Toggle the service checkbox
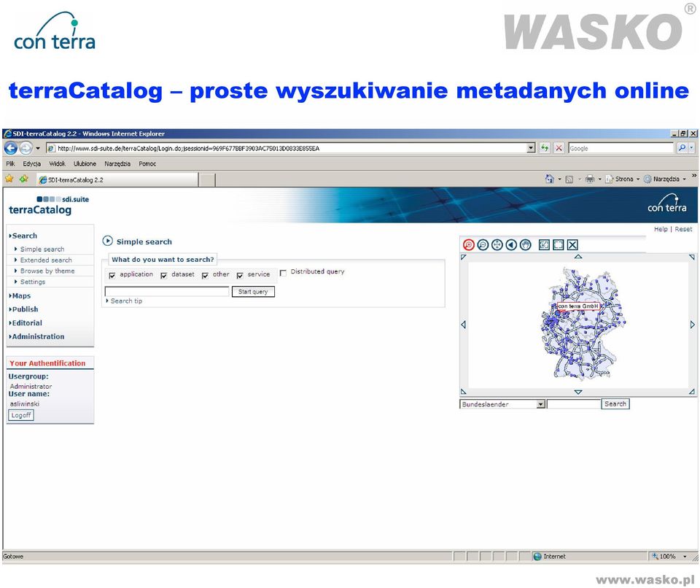The width and height of the screenshot is (700, 588). tap(240, 275)
